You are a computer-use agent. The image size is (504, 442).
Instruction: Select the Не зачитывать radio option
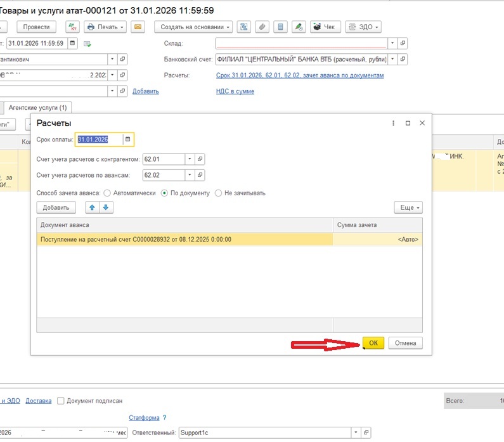tap(219, 193)
